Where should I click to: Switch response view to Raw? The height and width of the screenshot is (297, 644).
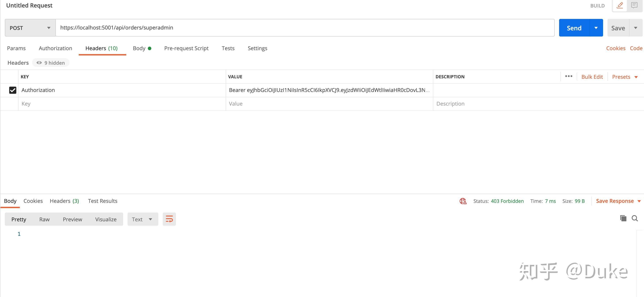coord(44,219)
